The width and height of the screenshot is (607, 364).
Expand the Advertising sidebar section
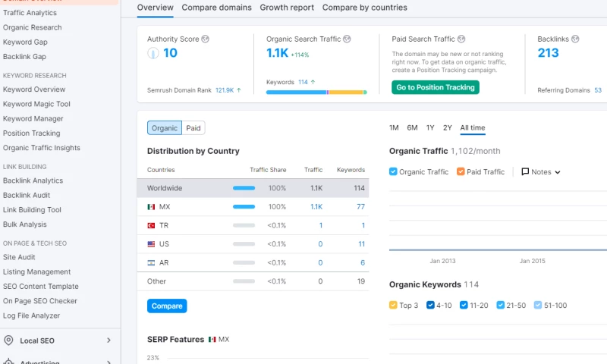[x=109, y=362]
